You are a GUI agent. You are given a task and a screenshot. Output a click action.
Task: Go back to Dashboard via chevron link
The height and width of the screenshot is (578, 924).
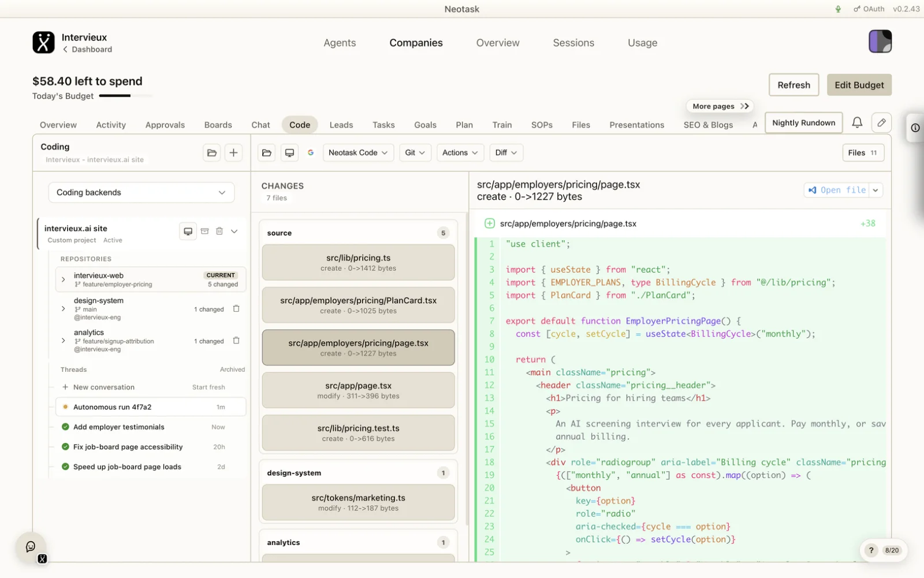(x=88, y=50)
